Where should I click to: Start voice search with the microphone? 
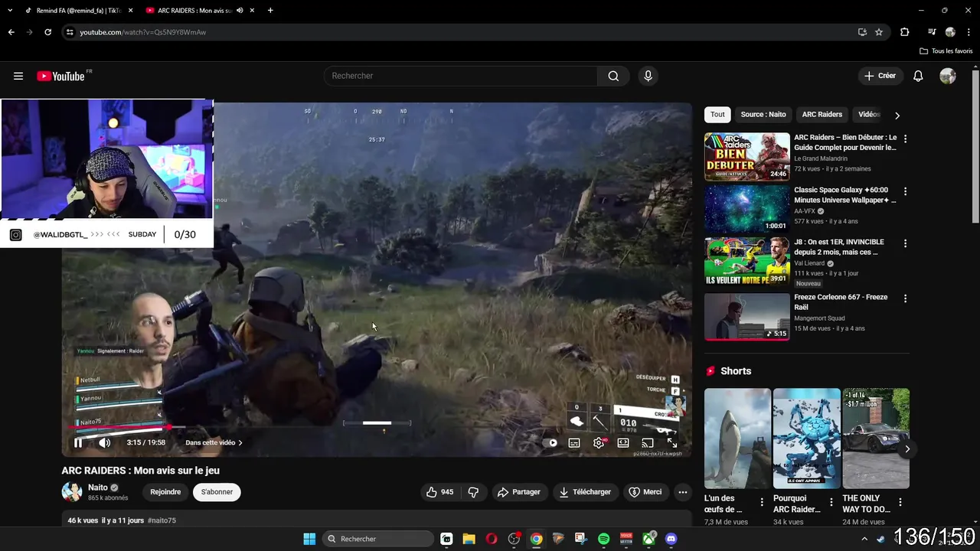(648, 76)
